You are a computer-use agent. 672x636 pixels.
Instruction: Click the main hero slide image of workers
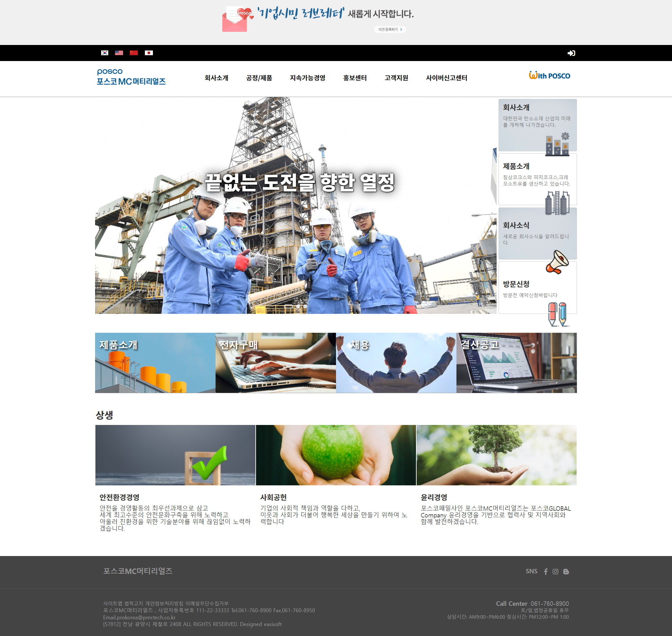click(296, 206)
